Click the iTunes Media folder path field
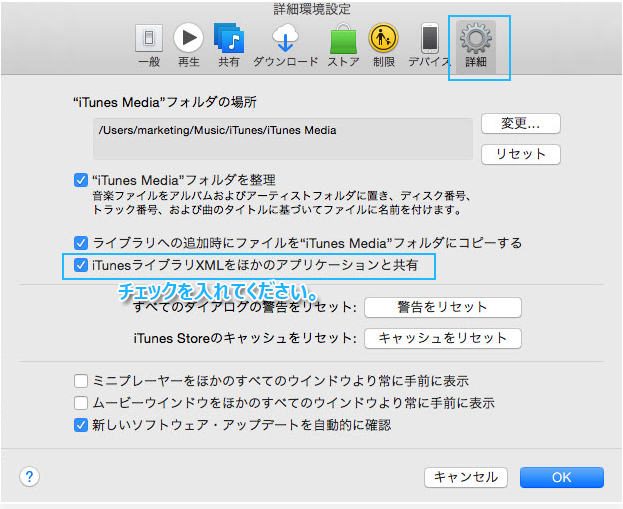 pyautogui.click(x=282, y=139)
